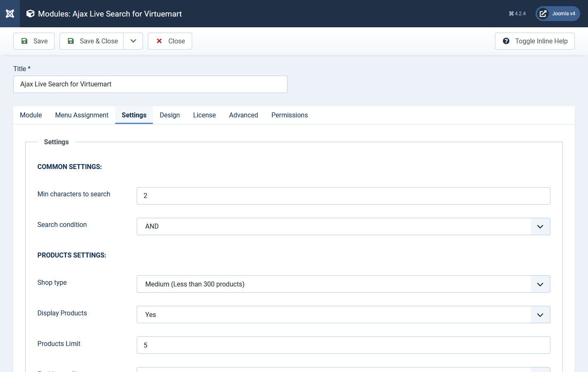The image size is (588, 372).
Task: Open the Joomla v4 site link
Action: [x=558, y=14]
